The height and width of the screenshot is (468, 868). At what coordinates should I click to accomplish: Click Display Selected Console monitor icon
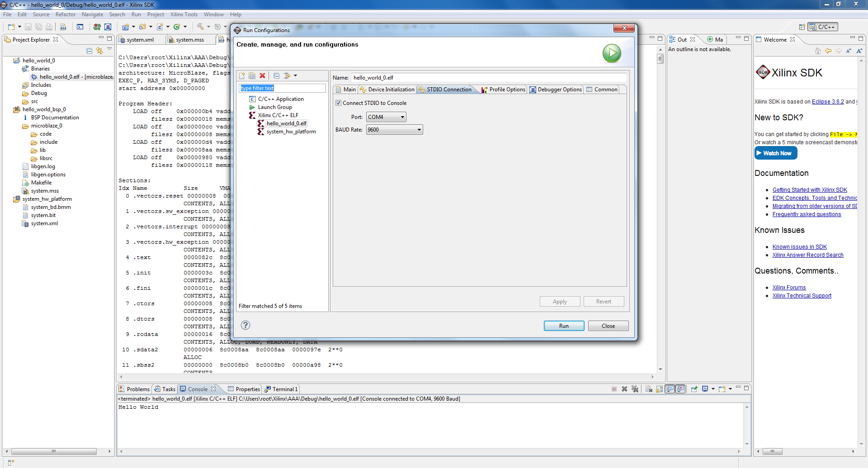705,389
